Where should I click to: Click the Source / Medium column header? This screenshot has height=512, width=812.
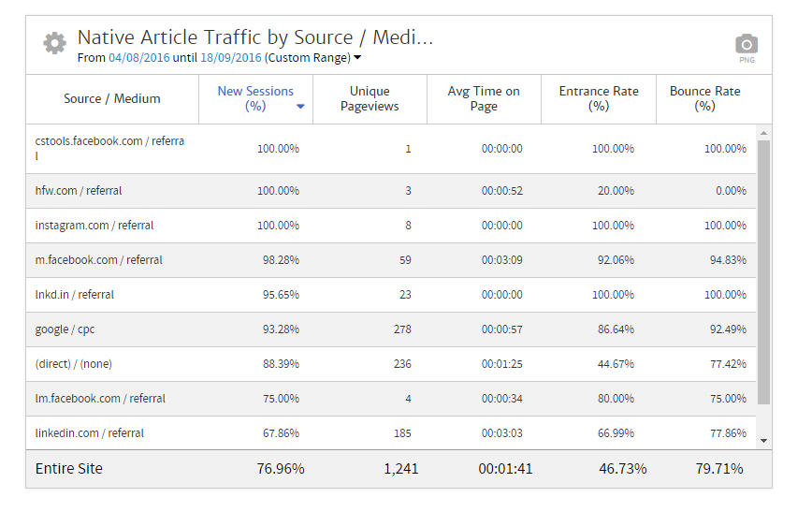(112, 98)
